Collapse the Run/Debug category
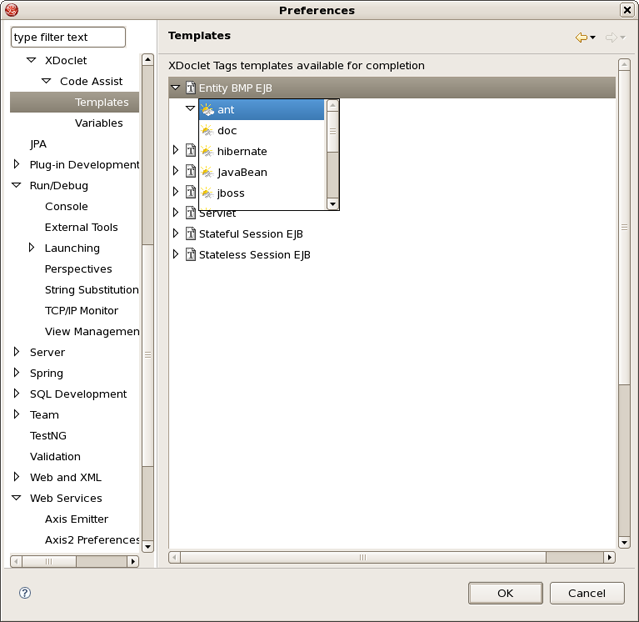The width and height of the screenshot is (639, 622). click(x=17, y=186)
